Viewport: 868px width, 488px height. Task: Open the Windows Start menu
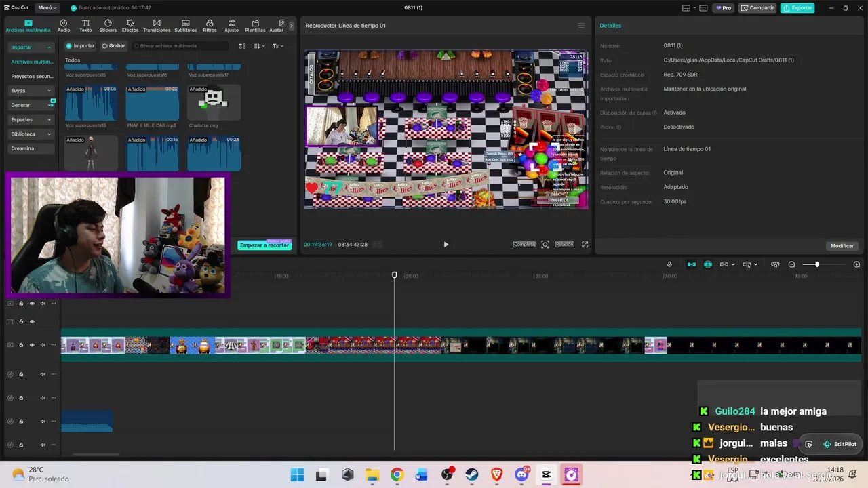pos(297,474)
